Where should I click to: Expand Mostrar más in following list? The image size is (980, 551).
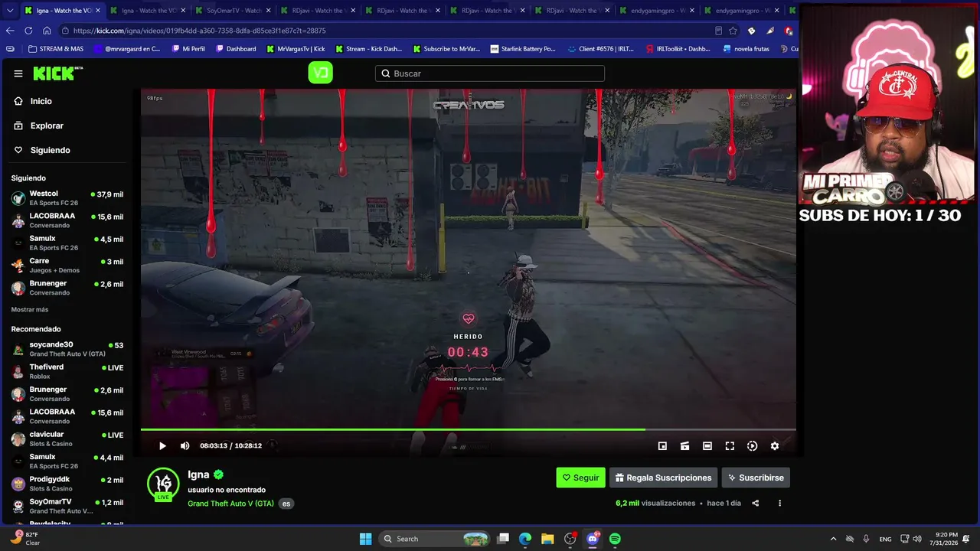point(30,309)
